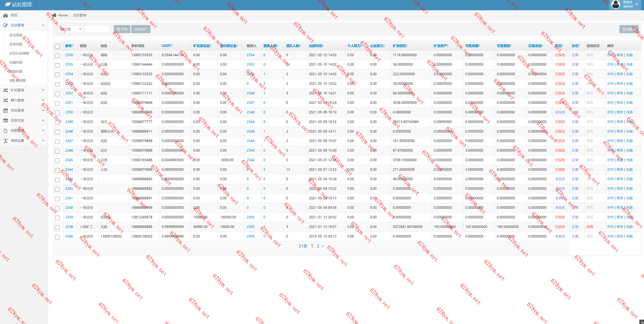644x324 pixels.
Task: Click the search text input field
Action: coord(96,29)
